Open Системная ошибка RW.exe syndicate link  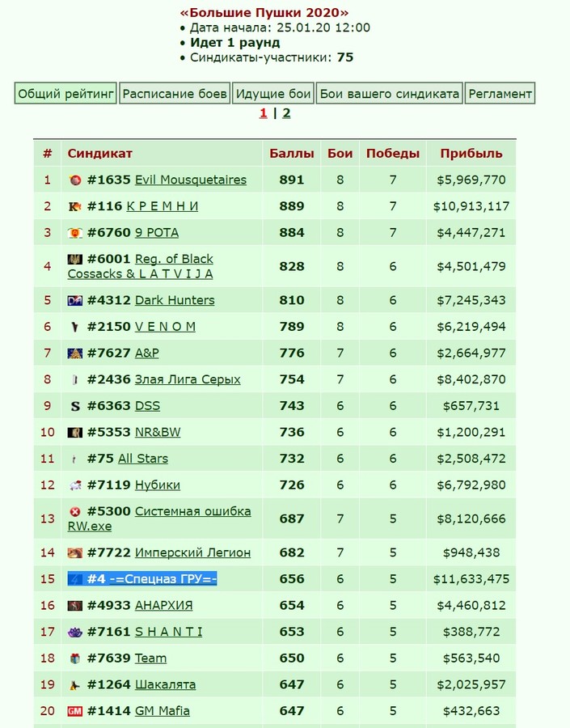(159, 518)
